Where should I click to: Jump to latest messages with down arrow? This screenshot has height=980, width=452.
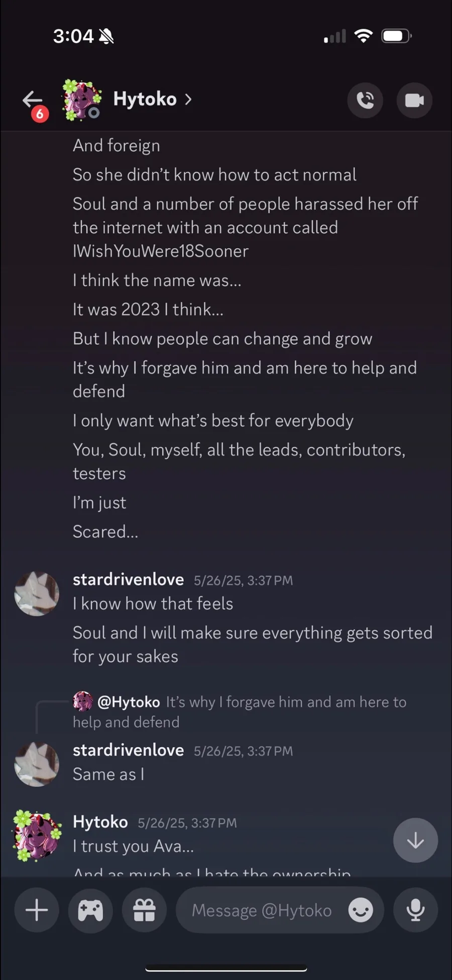click(415, 840)
